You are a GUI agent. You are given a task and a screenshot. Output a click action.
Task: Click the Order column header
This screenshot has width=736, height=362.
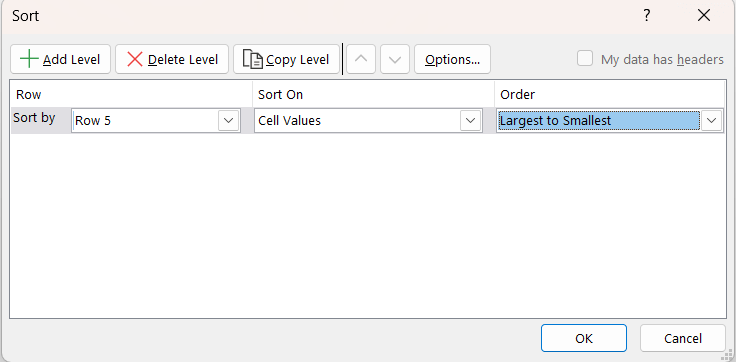tap(517, 94)
